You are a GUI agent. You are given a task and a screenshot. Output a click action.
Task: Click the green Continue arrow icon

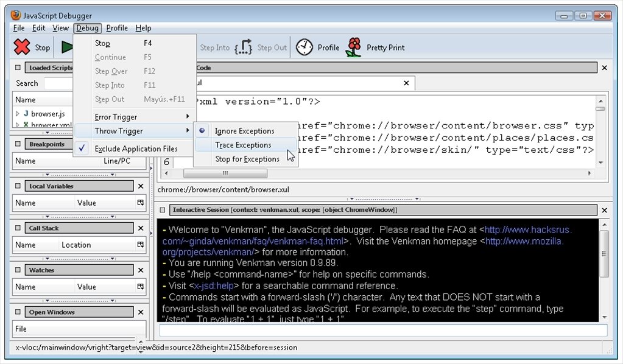67,47
